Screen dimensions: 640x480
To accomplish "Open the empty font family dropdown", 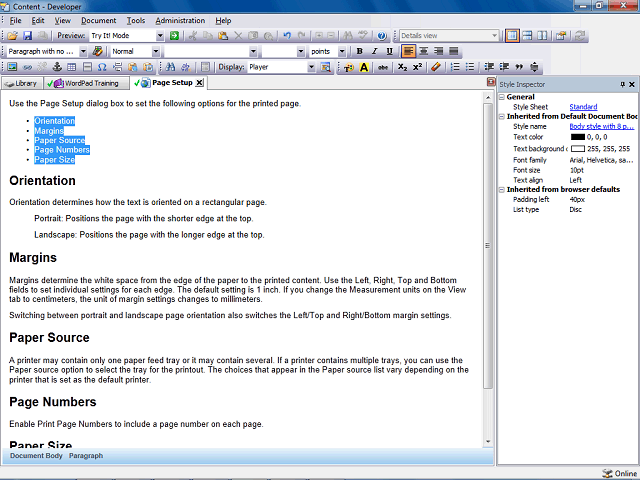I will [253, 51].
